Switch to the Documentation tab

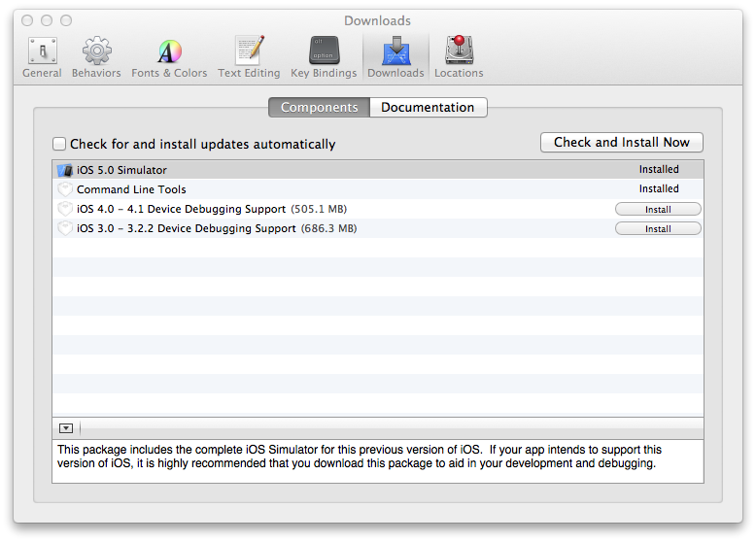click(x=429, y=107)
